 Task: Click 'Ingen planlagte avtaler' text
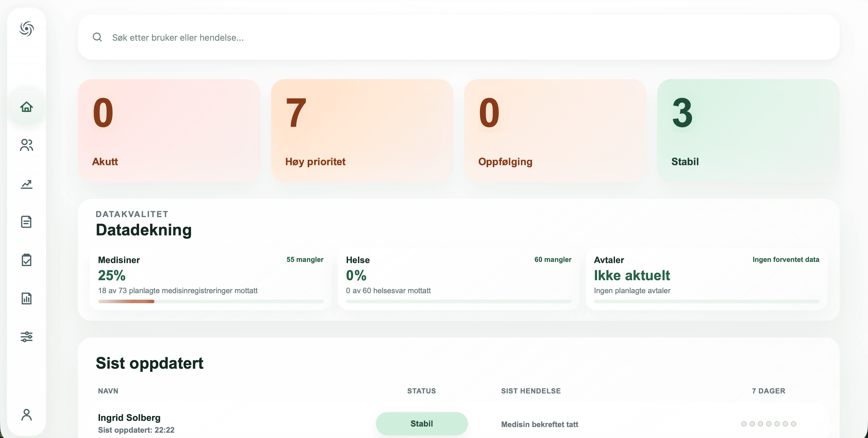tap(632, 291)
